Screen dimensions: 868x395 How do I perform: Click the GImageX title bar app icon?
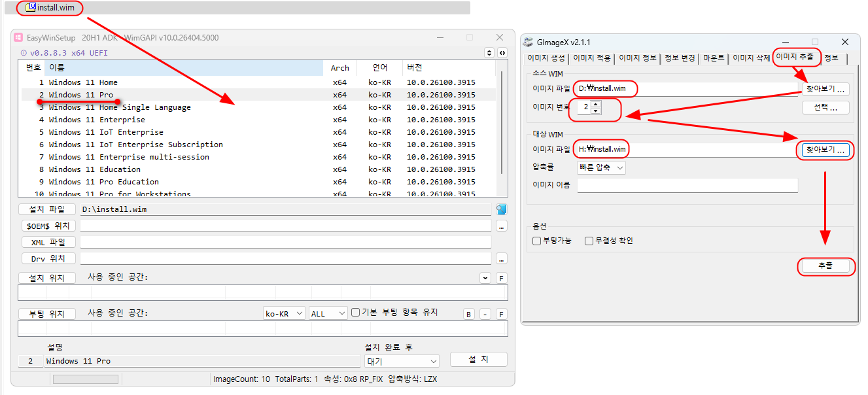[x=529, y=43]
